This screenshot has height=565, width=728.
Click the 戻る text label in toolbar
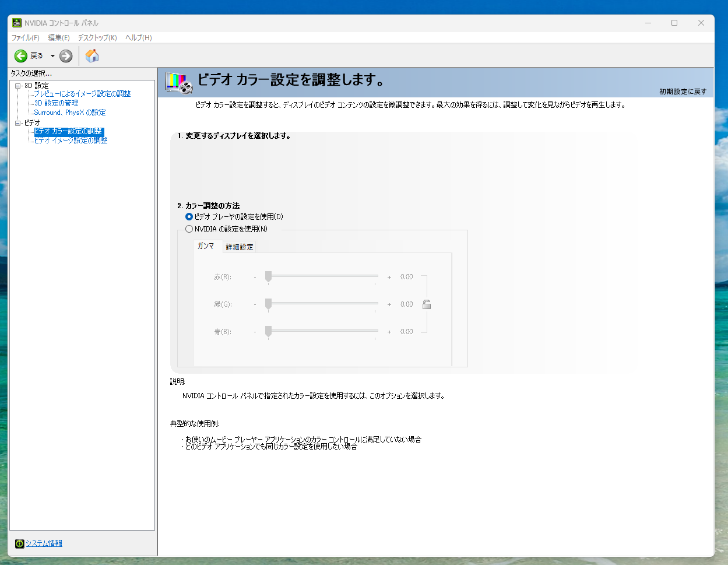click(x=37, y=56)
